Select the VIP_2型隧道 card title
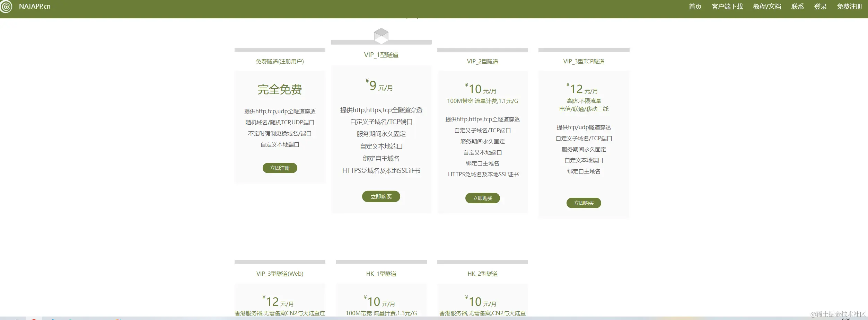Image resolution: width=868 pixels, height=320 pixels. tap(483, 61)
